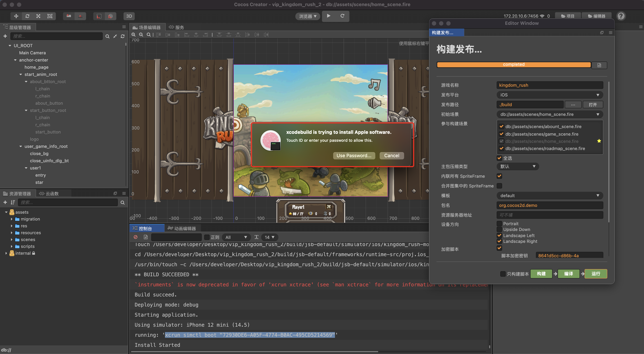
Task: Enable 合并图集中的 SpriteFrame checkbox
Action: [499, 186]
